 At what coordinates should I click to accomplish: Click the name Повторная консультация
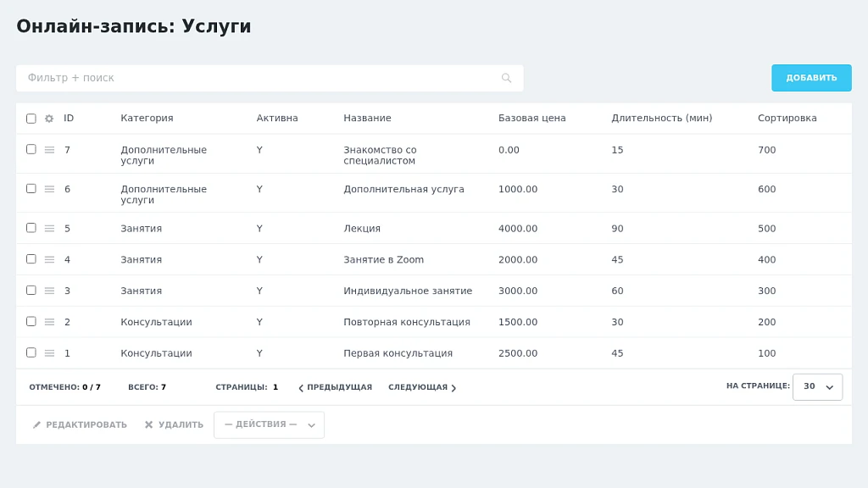[406, 322]
